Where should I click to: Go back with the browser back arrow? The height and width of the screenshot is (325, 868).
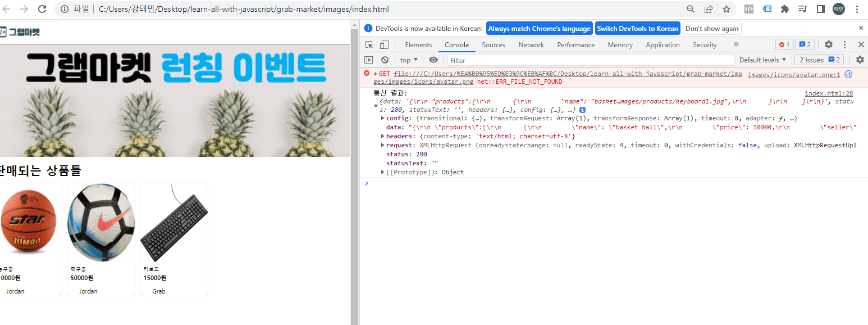[7, 9]
